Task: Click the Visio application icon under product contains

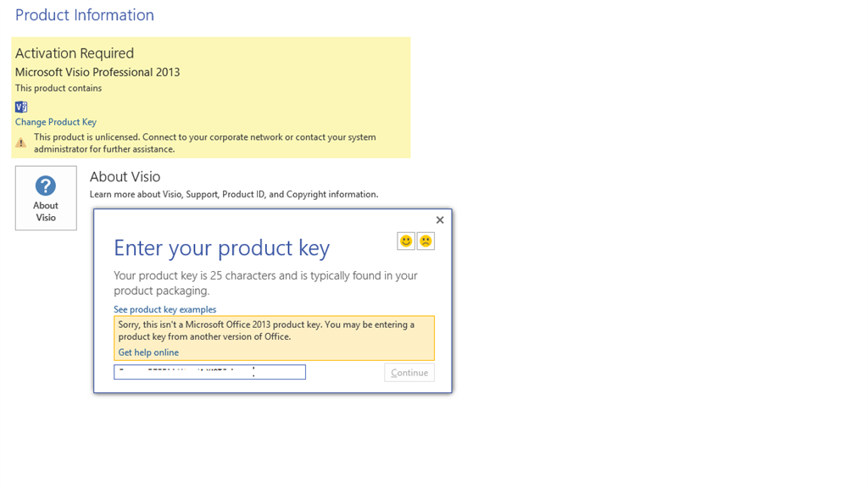Action: click(x=21, y=107)
